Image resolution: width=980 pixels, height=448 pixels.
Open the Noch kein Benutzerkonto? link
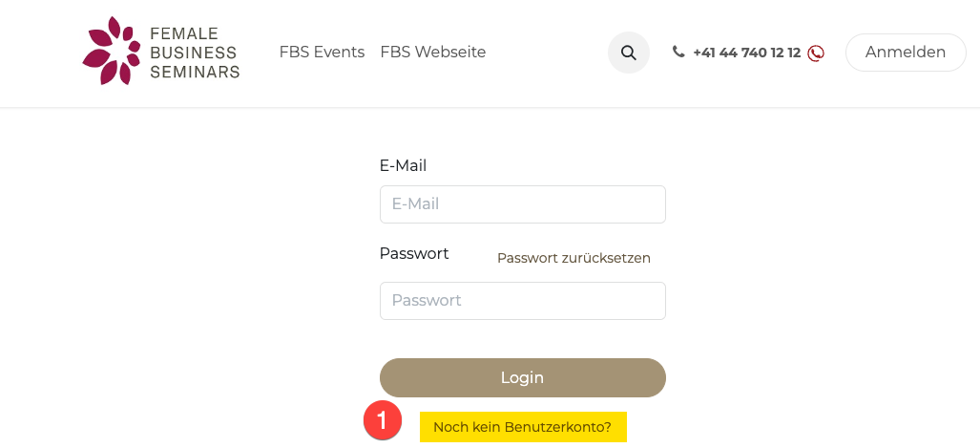click(522, 427)
